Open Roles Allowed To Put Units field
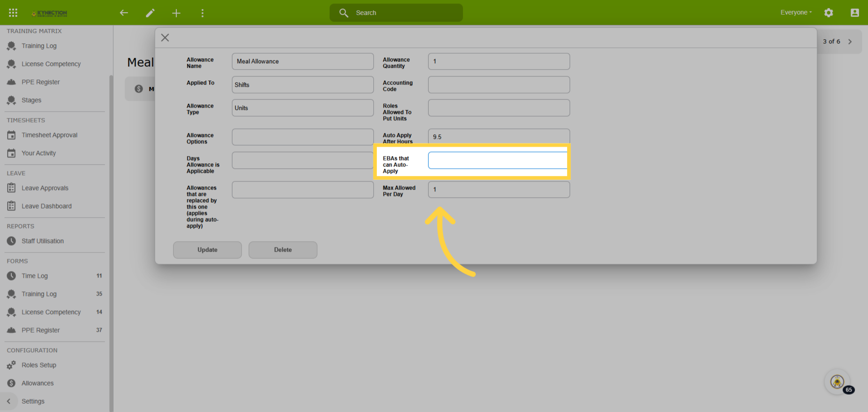 499,108
